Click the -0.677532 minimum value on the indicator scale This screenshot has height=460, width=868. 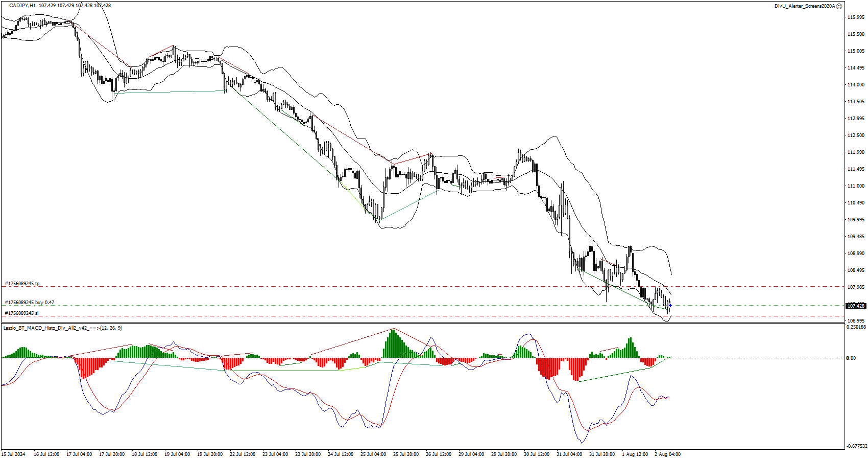857,446
